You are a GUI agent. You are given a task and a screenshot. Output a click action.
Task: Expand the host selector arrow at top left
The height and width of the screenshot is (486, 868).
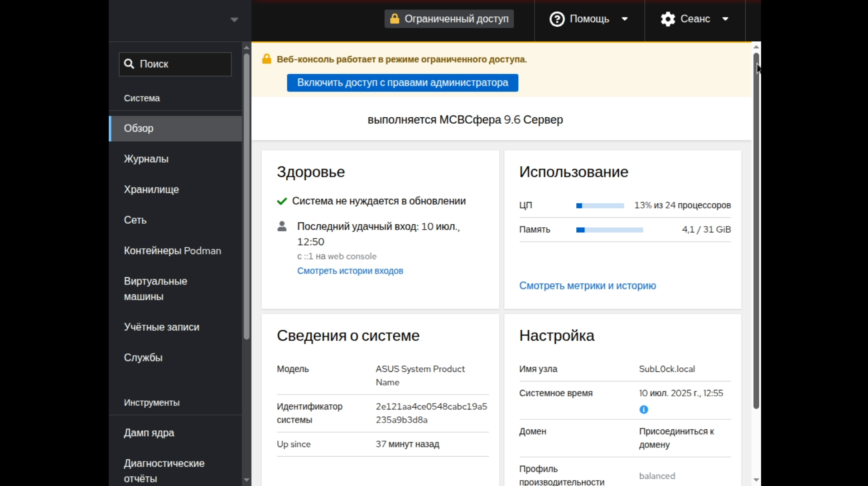234,19
